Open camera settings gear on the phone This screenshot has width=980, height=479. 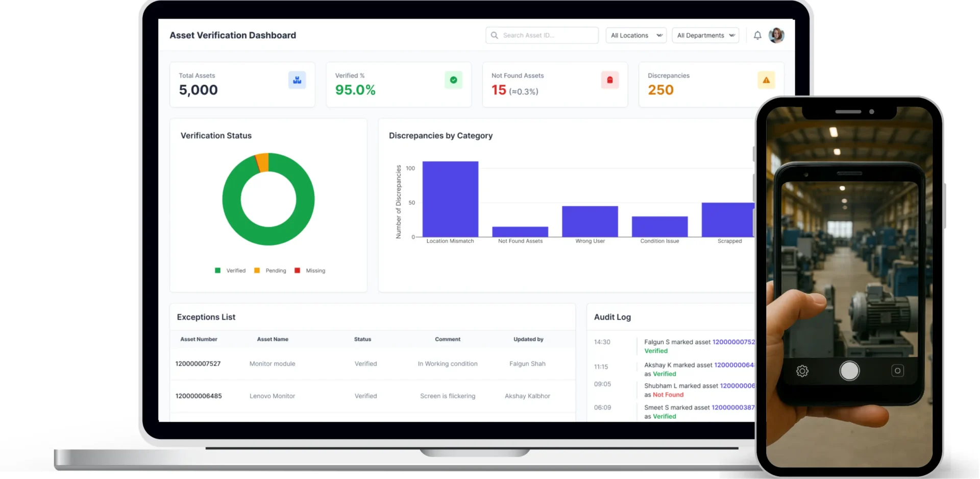[x=802, y=371]
